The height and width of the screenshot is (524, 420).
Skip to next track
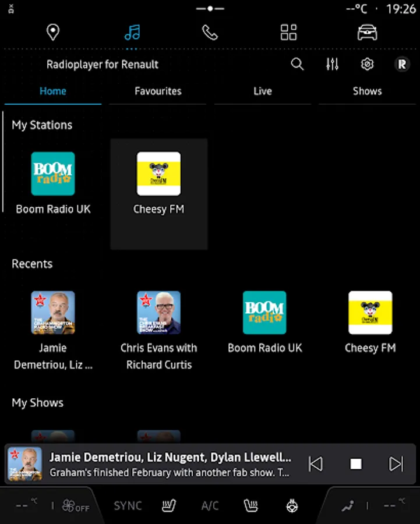point(396,464)
